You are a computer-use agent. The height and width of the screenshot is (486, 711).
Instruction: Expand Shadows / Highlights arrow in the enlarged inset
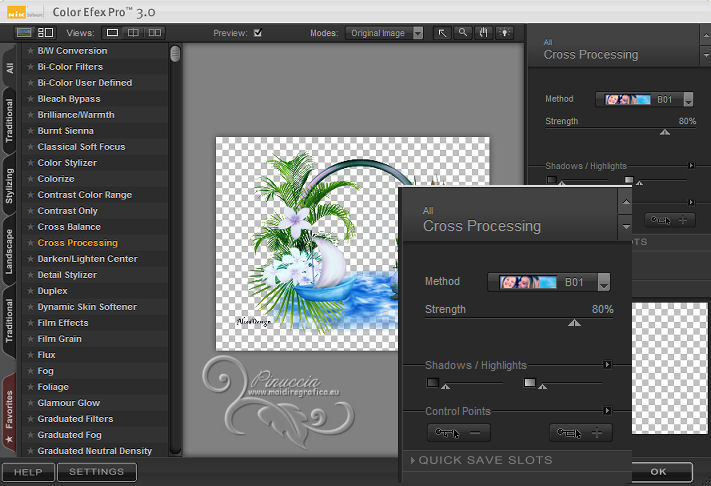[607, 364]
